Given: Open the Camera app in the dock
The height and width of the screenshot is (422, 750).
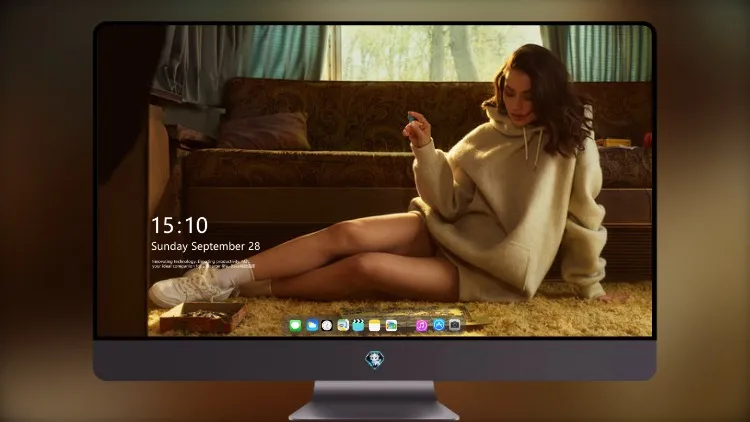Looking at the screenshot, I should coord(454,325).
